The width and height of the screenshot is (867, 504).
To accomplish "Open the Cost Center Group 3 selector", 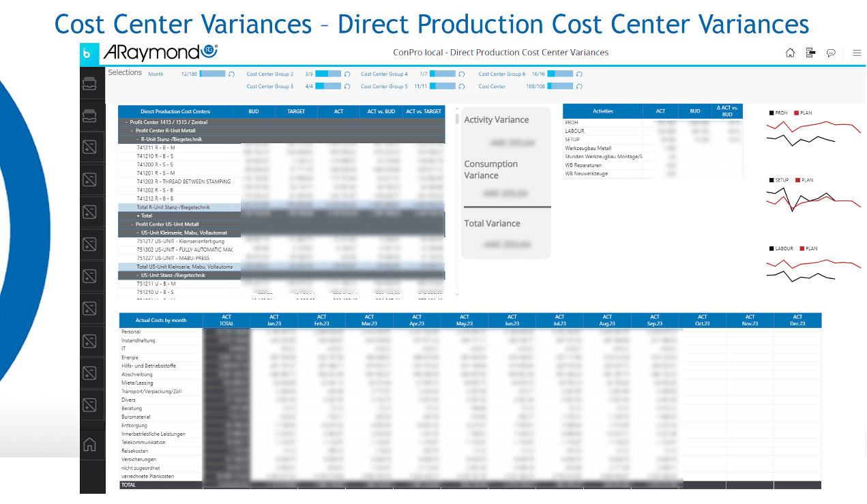I will [x=270, y=87].
